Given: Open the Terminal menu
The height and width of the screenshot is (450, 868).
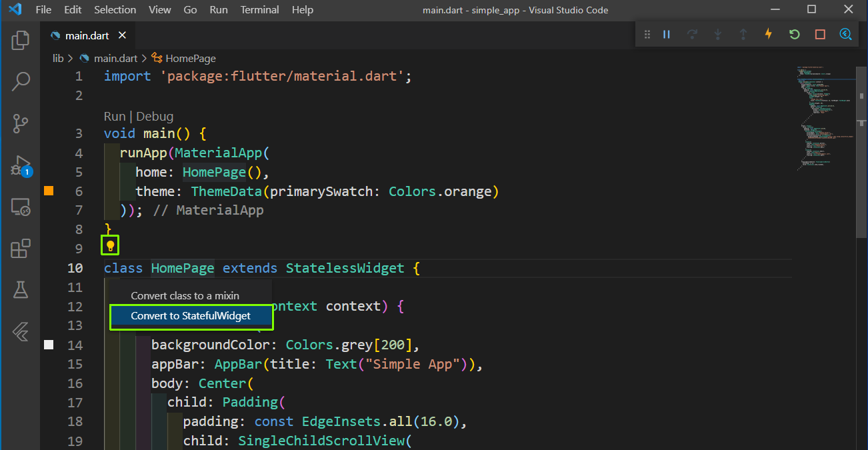Looking at the screenshot, I should coord(260,10).
